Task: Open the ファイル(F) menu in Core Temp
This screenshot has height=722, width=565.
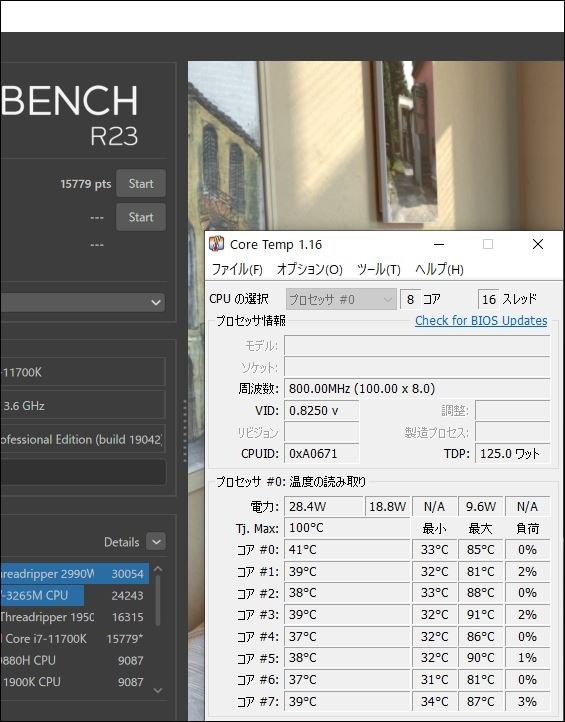Action: coord(237,269)
